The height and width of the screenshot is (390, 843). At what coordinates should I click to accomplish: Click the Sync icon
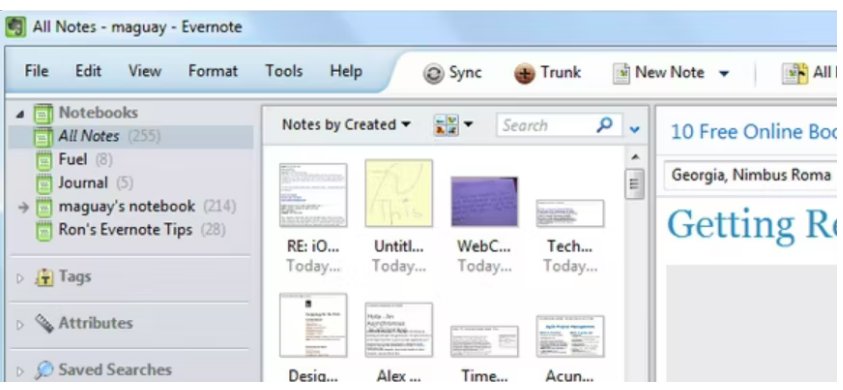pyautogui.click(x=433, y=73)
